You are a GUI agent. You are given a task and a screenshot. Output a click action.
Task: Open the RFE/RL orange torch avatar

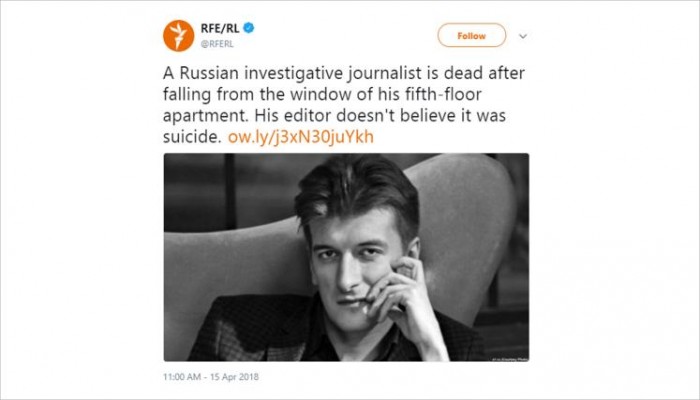tap(179, 36)
